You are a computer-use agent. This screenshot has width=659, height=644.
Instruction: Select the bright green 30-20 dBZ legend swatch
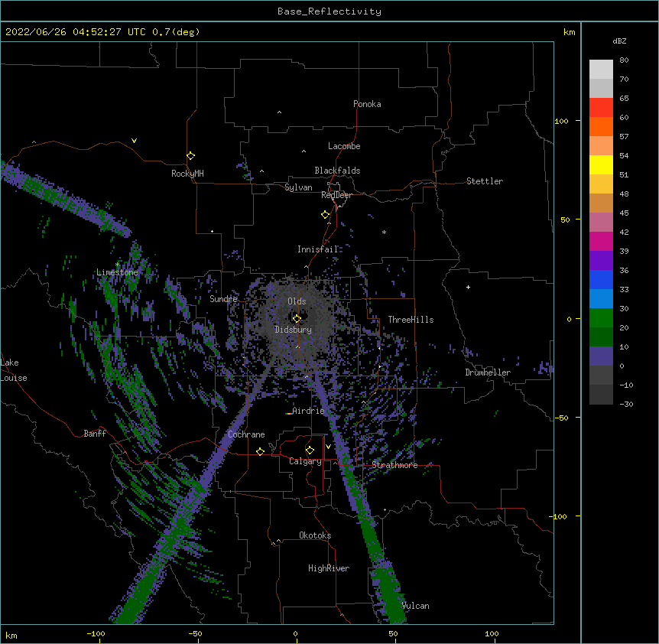pyautogui.click(x=601, y=318)
